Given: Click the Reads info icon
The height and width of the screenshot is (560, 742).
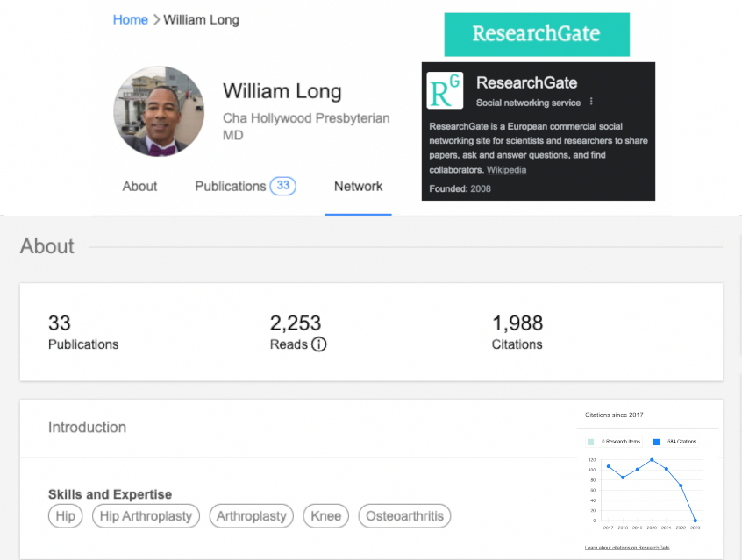Looking at the screenshot, I should [319, 344].
